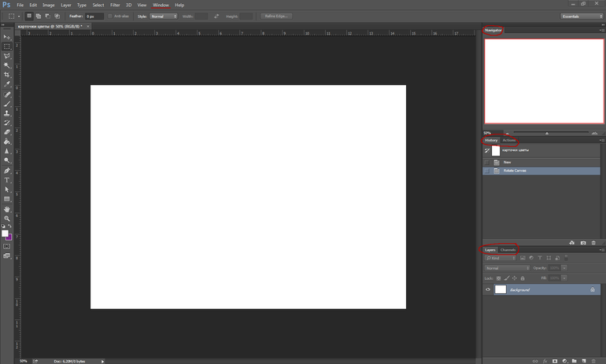
Task: Open the Window menu
Action: [161, 5]
